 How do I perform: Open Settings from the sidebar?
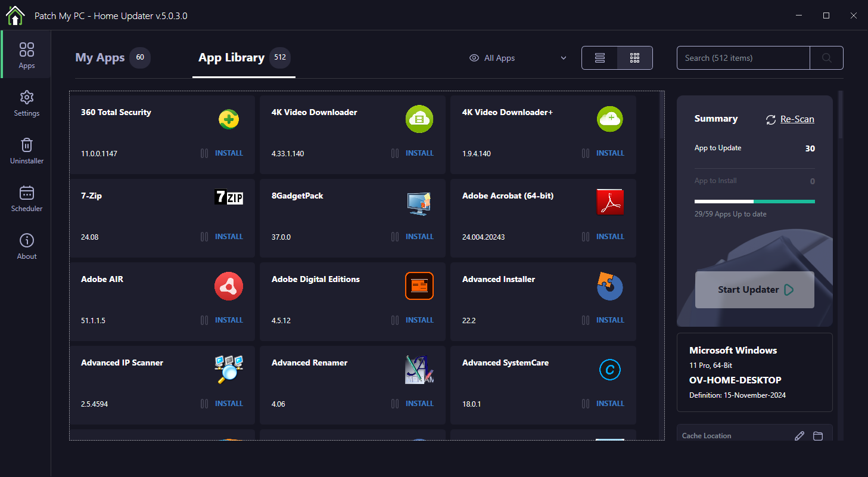(x=27, y=103)
